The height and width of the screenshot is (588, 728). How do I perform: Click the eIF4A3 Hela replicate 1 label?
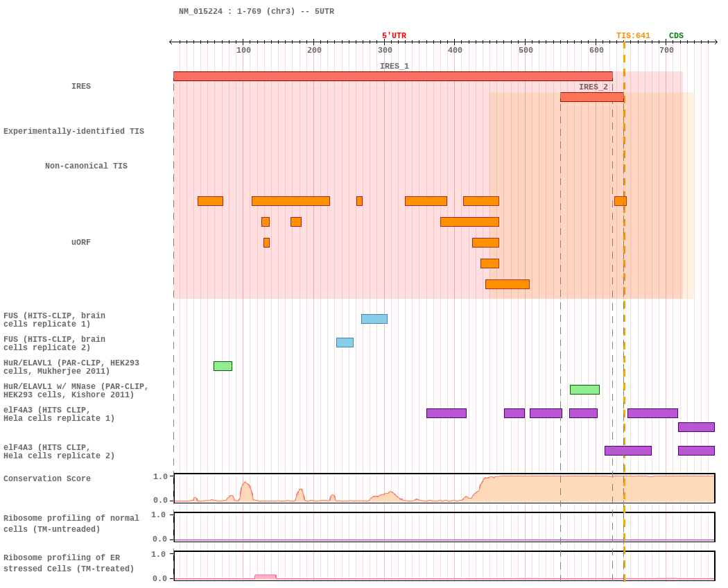coord(59,414)
